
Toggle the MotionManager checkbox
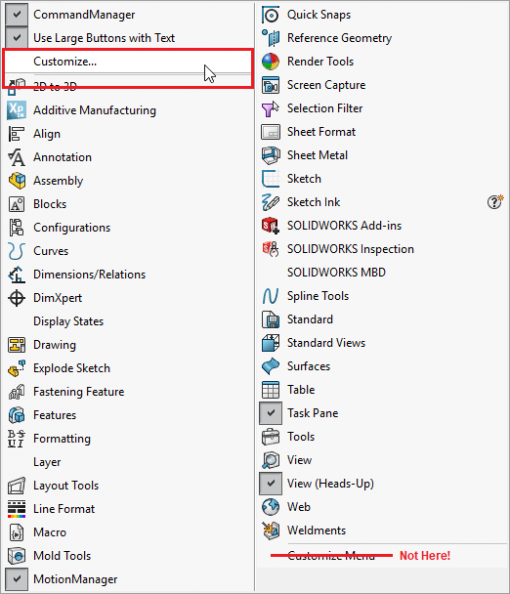pos(17,579)
